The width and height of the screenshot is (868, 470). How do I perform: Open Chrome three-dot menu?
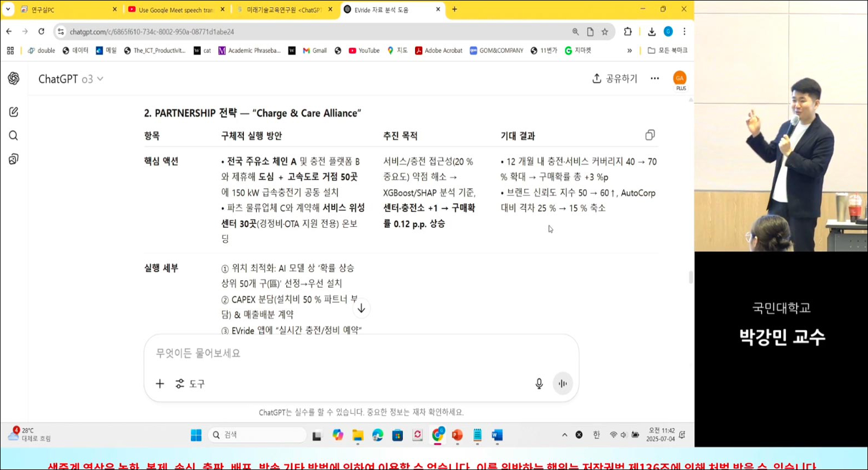click(684, 31)
